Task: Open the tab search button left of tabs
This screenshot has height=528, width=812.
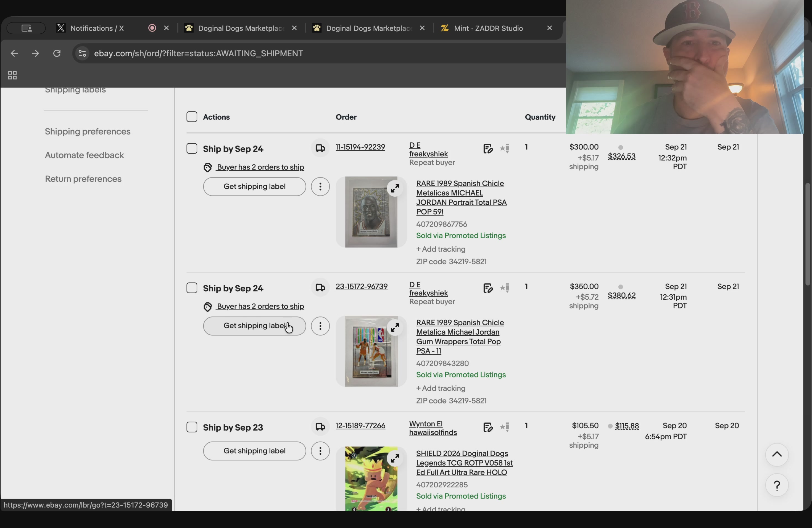Action: point(26,28)
